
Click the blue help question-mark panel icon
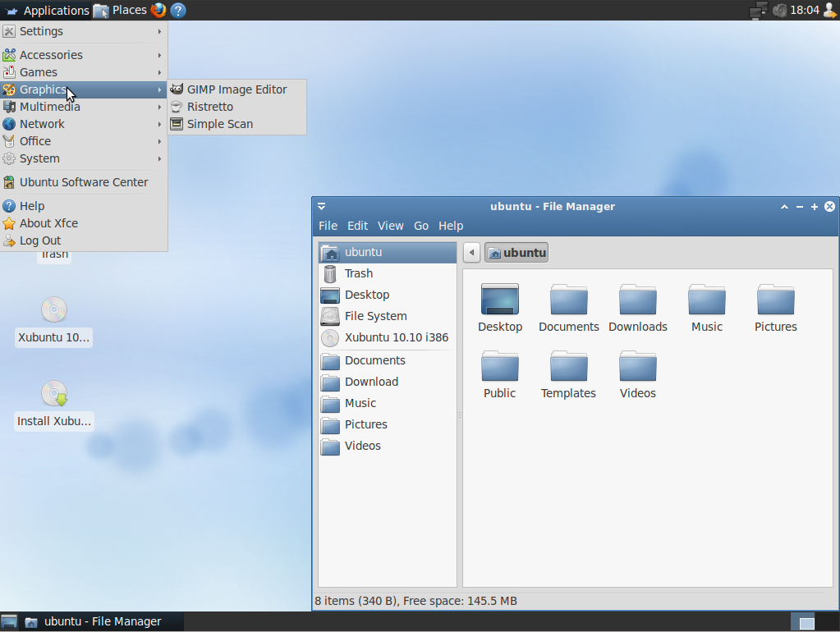[178, 10]
